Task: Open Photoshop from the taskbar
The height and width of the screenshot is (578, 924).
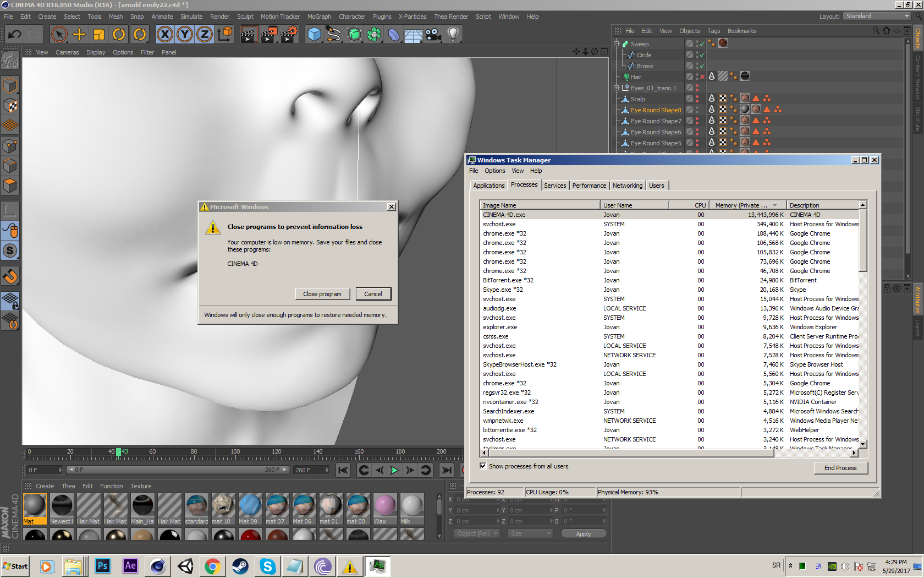Action: tap(102, 566)
